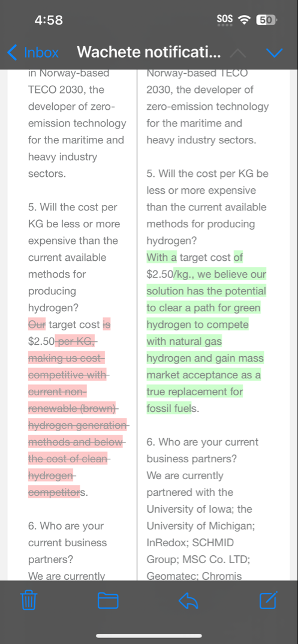Return to Inbox using the back button
The height and width of the screenshot is (644, 298).
point(33,53)
